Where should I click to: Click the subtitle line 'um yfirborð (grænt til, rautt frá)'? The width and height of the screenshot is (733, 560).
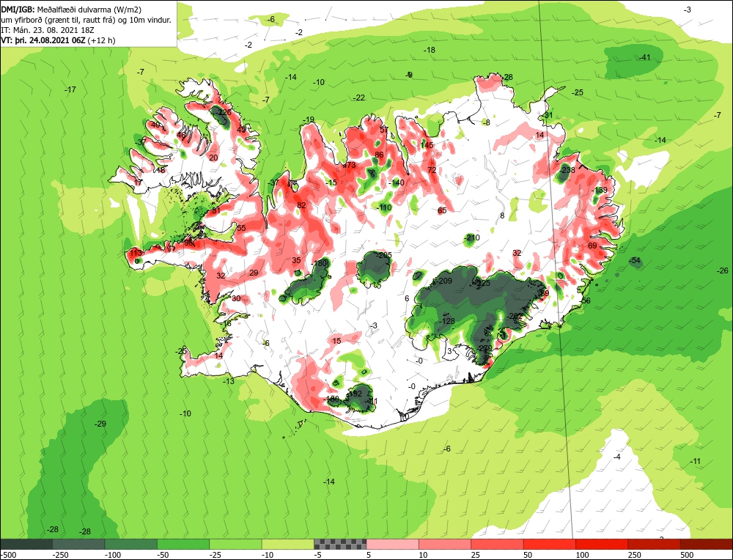point(59,20)
